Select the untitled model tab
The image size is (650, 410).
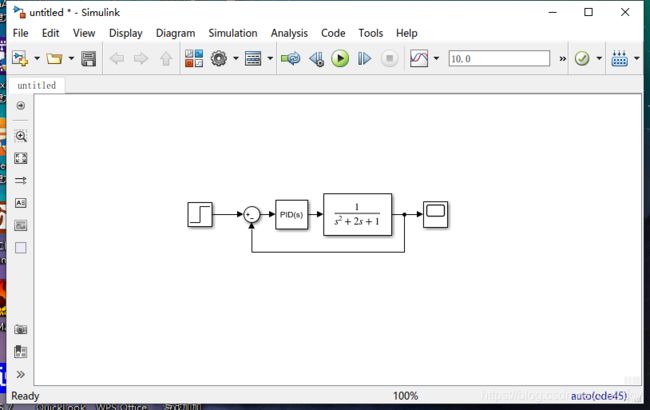[x=36, y=85]
